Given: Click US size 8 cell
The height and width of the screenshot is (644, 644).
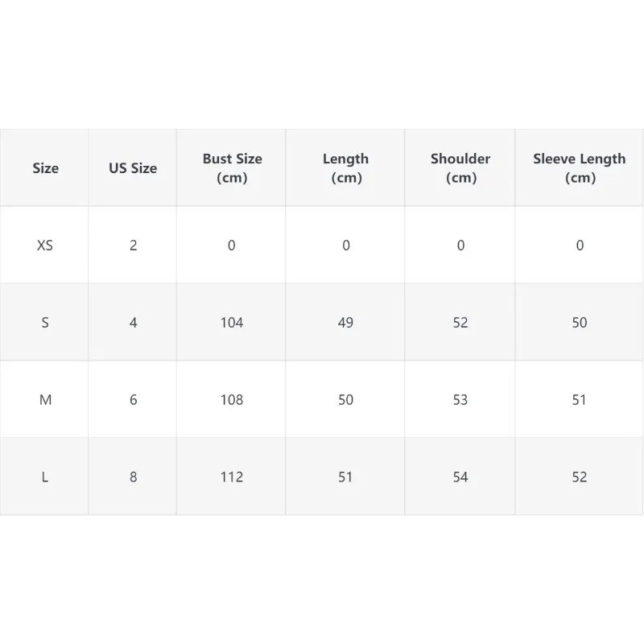Looking at the screenshot, I should pyautogui.click(x=133, y=477).
